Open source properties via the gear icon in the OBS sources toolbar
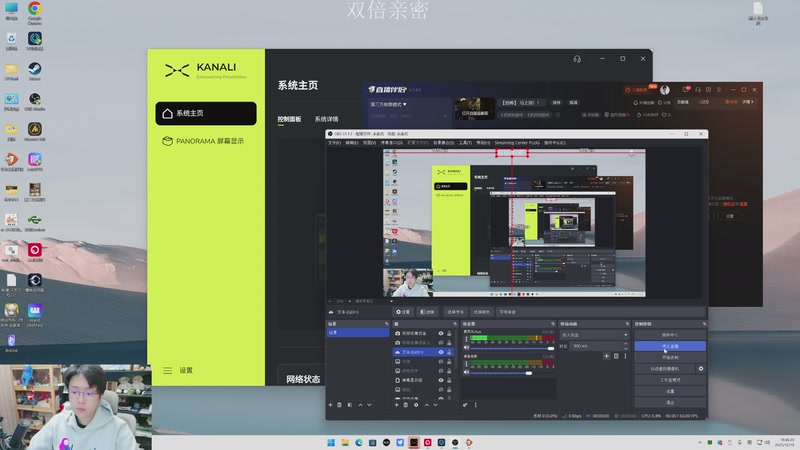 pyautogui.click(x=416, y=405)
